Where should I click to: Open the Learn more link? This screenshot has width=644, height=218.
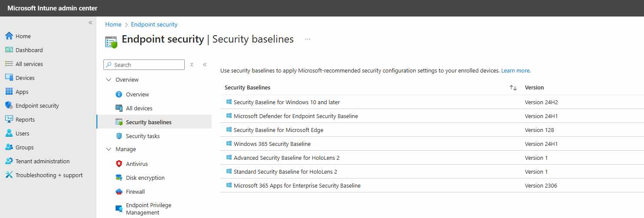point(515,70)
